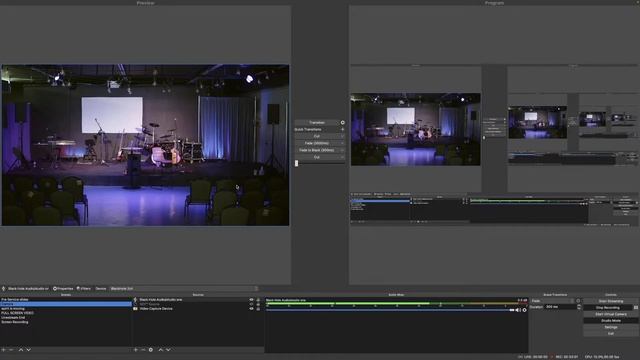Hide the Video Capture Device source
Viewport: 640px width, 360px height.
pos(251,309)
